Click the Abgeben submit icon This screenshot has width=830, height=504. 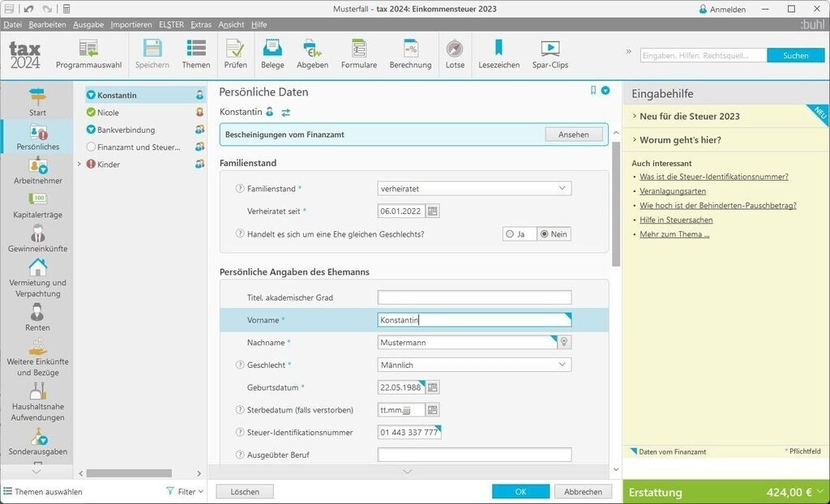312,49
